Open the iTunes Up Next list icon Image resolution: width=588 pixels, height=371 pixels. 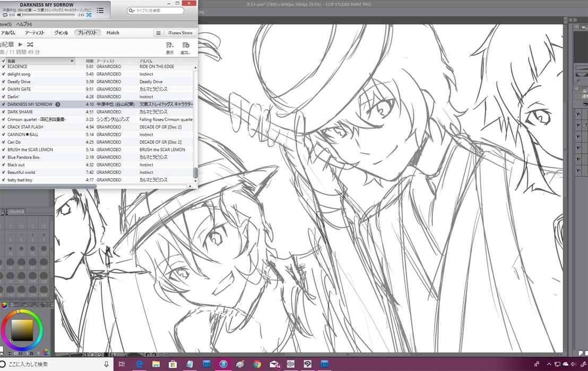pos(100,11)
